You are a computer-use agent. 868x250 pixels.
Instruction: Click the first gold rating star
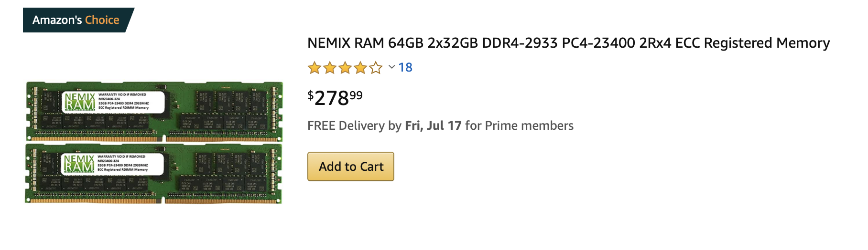coord(315,68)
